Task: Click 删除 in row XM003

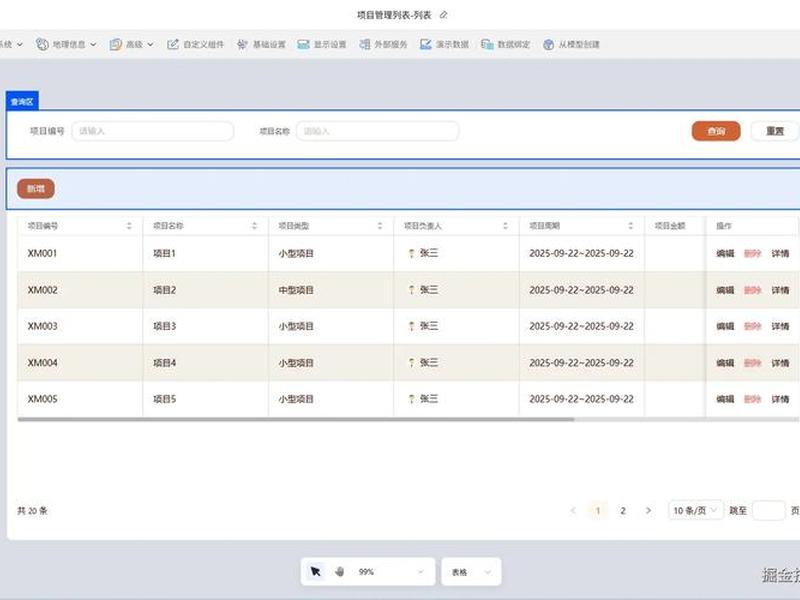Action: (753, 326)
